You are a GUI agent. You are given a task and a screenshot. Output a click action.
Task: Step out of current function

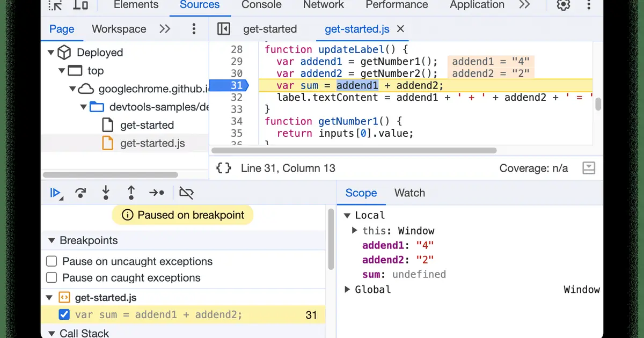click(x=131, y=193)
